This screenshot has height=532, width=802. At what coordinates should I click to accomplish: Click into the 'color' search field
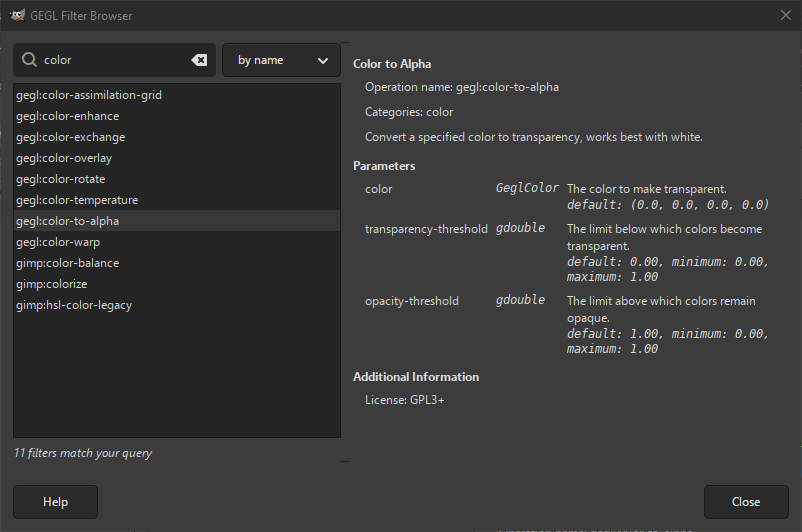coord(115,60)
